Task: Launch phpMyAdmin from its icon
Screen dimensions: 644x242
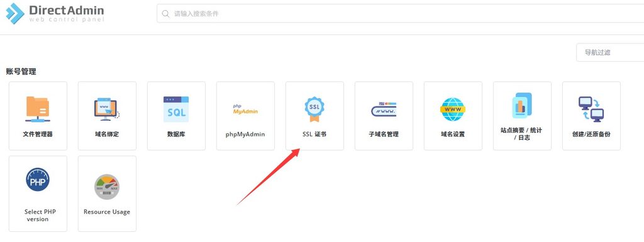Action: [x=245, y=109]
